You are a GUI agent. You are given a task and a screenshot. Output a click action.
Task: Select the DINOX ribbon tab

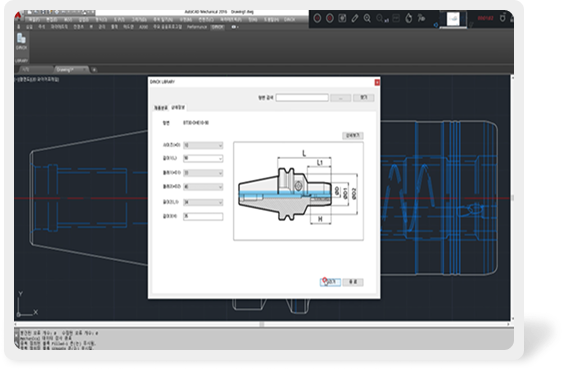click(x=217, y=27)
